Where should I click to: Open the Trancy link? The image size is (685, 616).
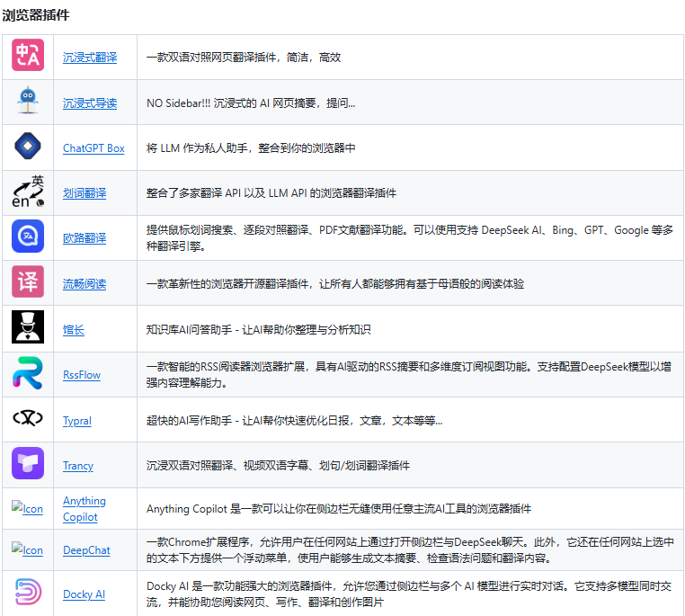pos(78,466)
